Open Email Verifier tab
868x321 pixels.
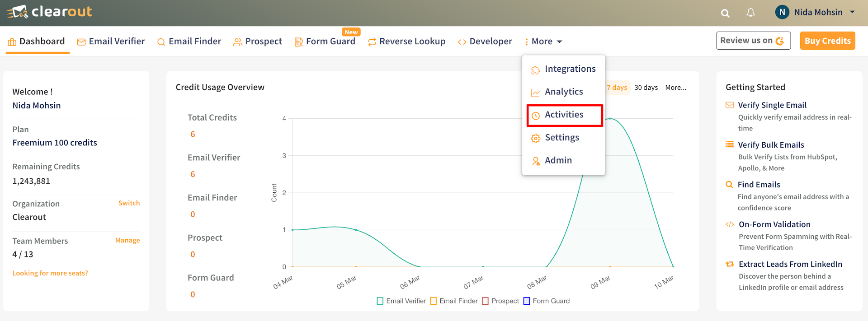(111, 42)
